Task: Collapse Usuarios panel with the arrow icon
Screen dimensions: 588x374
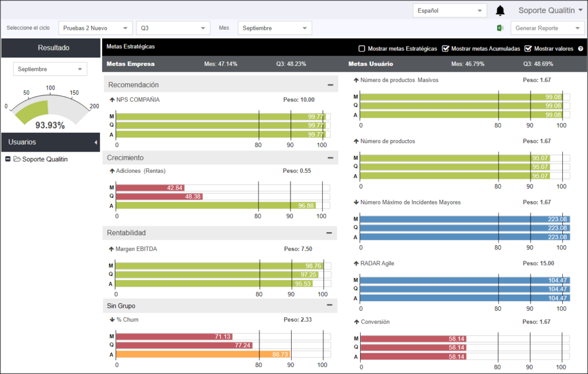Action: tap(96, 142)
